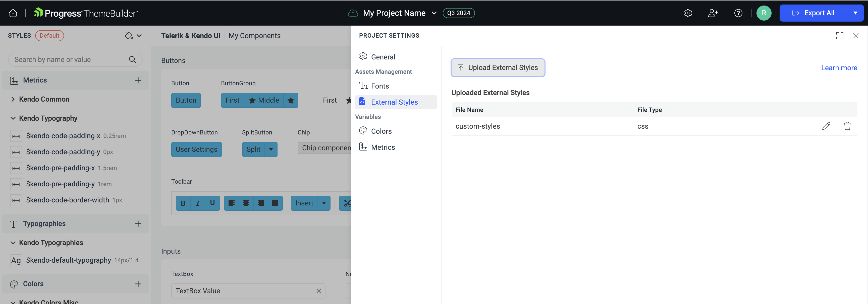Expand the Kendo Common section

click(44, 99)
